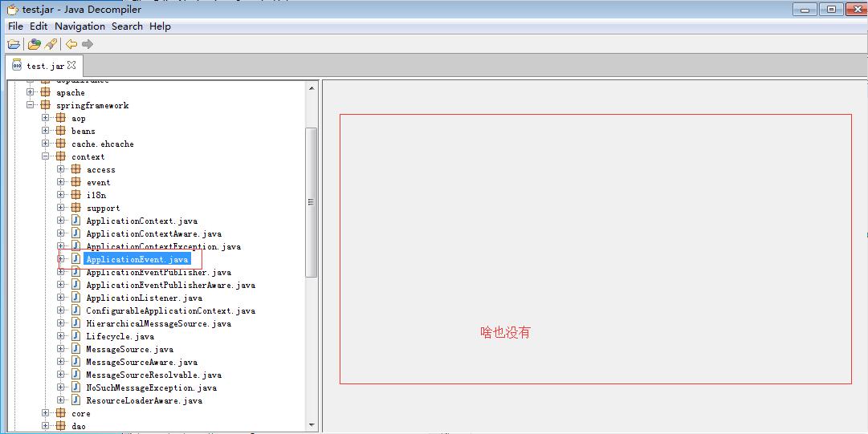The width and height of the screenshot is (868, 434).
Task: Open the Help menu
Action: 160,26
